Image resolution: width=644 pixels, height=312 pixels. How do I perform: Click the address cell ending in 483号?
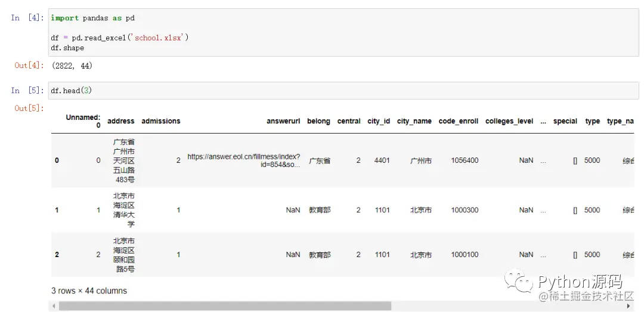123,160
